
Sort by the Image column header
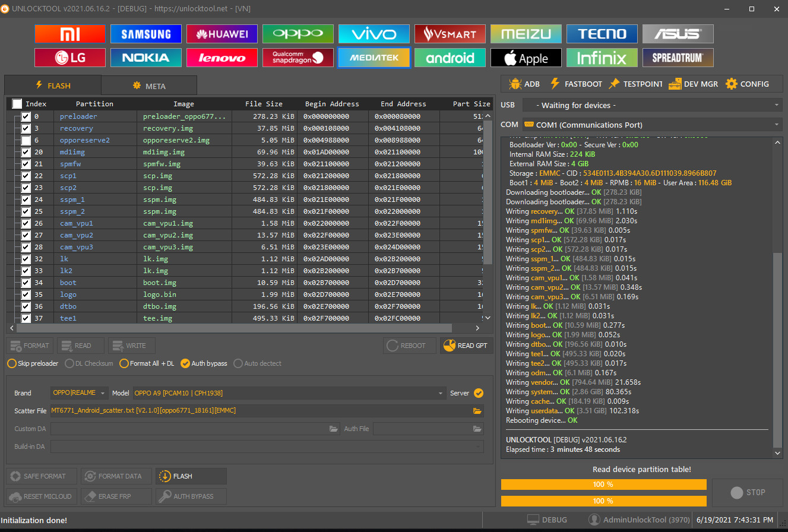[183, 104]
